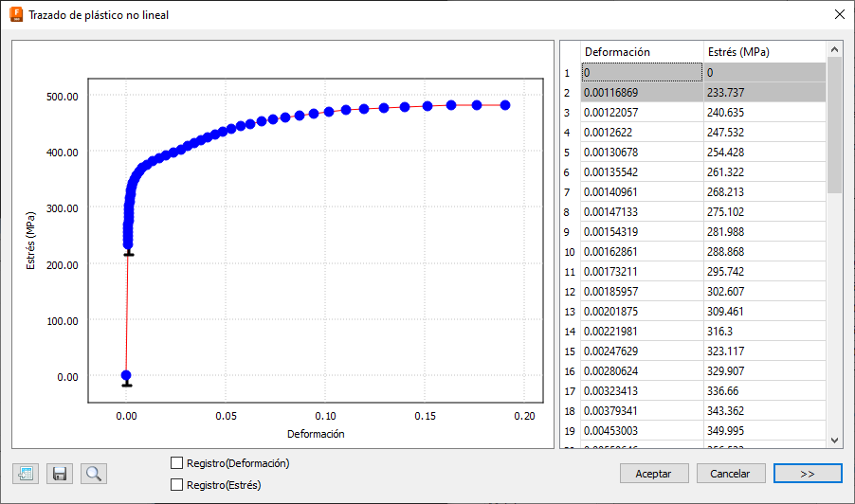Select cell 0.0012622
This screenshot has height=504, width=855.
click(642, 133)
